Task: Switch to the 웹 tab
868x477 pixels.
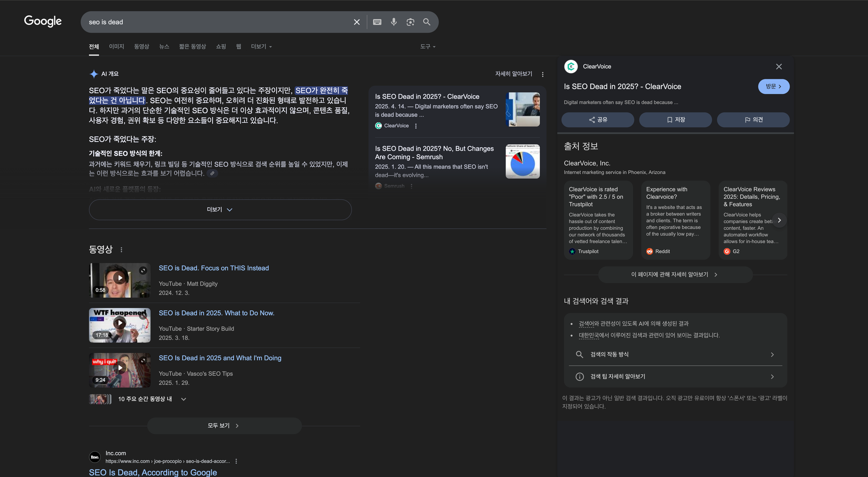Action: coord(238,46)
